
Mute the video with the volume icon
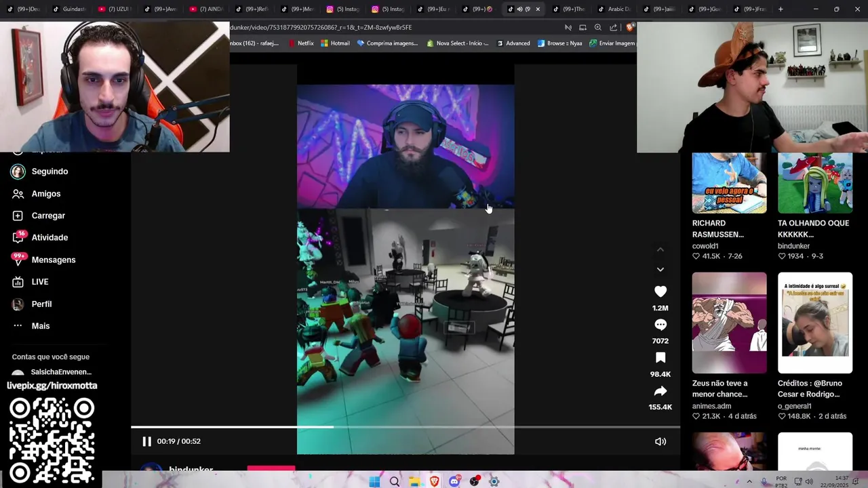click(x=660, y=441)
